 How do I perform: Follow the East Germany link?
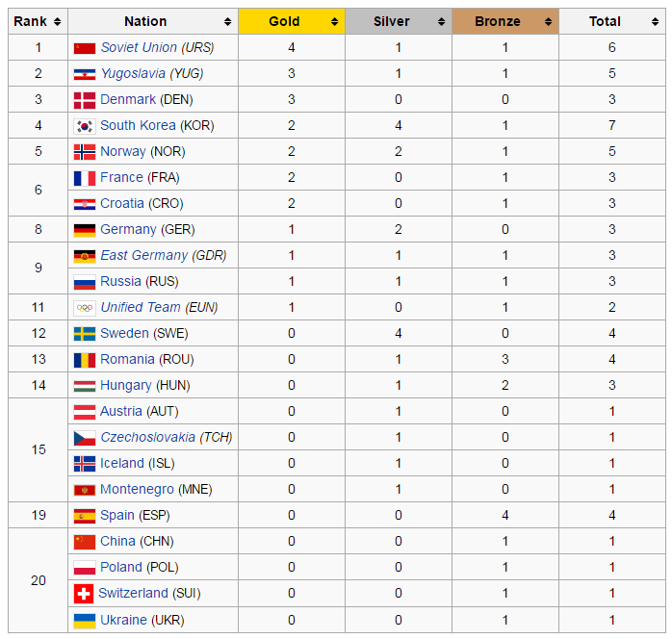pos(144,255)
